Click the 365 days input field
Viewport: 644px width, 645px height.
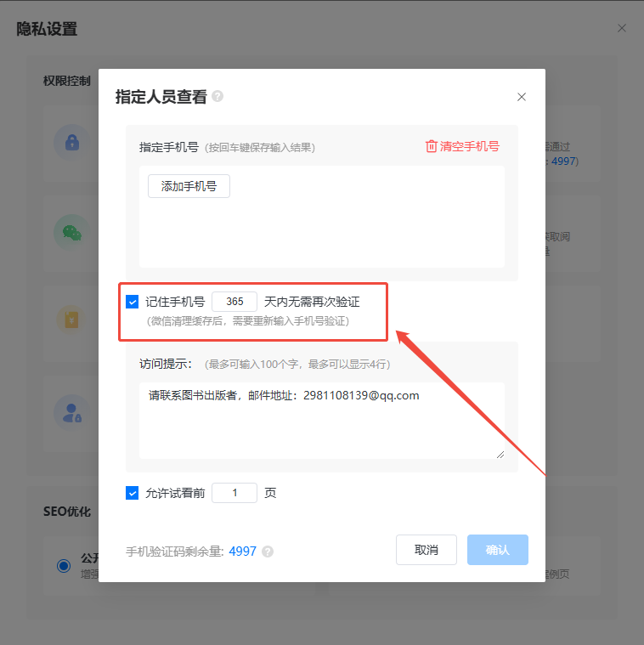pos(234,302)
